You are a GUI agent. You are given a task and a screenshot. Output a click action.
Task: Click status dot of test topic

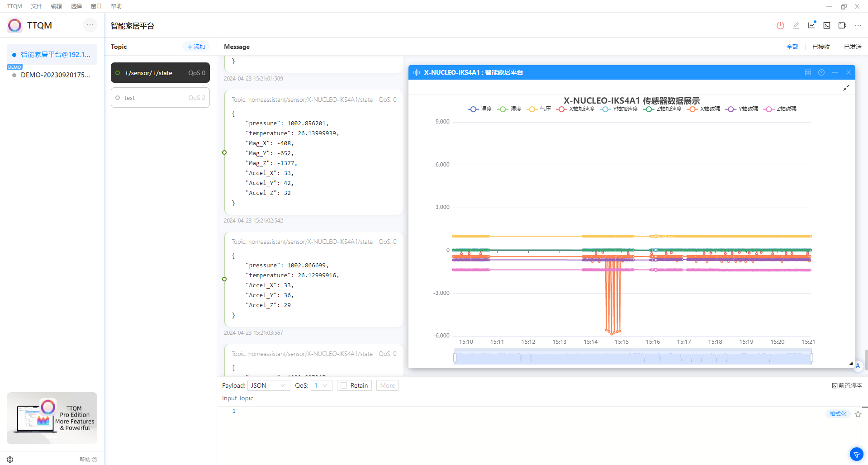[118, 98]
